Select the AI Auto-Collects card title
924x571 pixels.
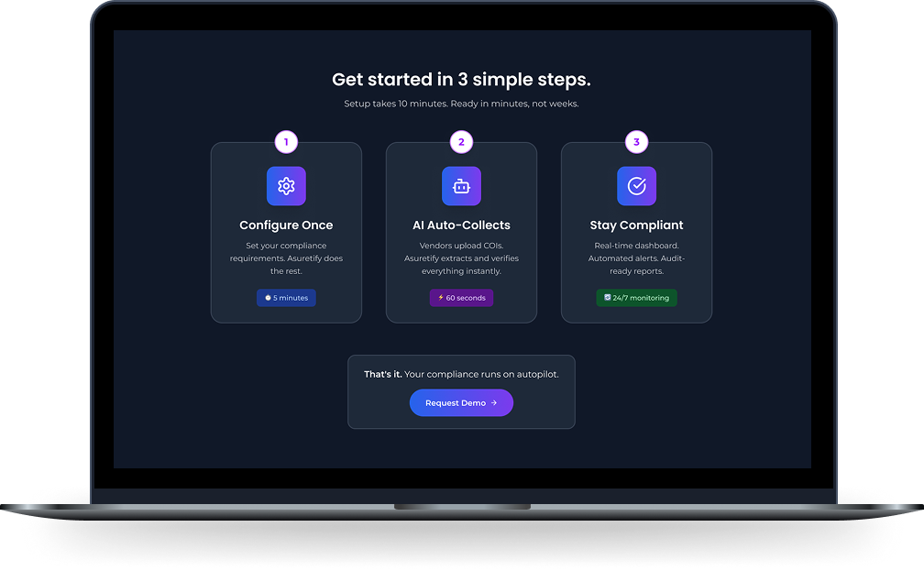click(461, 225)
